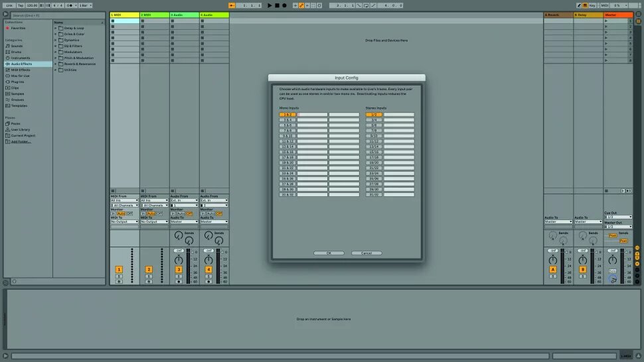Click the Sounds category in browser
This screenshot has height=362, width=644.
[16, 46]
